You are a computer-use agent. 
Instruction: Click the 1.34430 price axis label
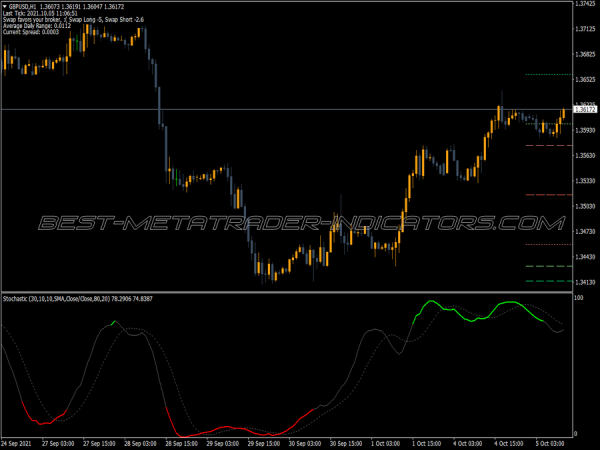[585, 257]
